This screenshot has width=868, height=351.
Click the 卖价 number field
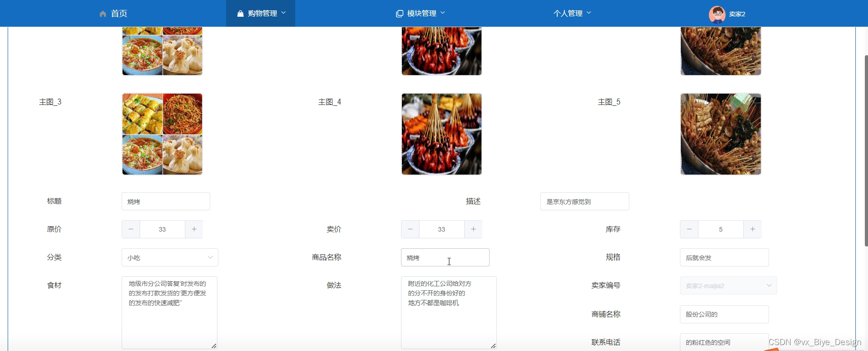tap(442, 229)
